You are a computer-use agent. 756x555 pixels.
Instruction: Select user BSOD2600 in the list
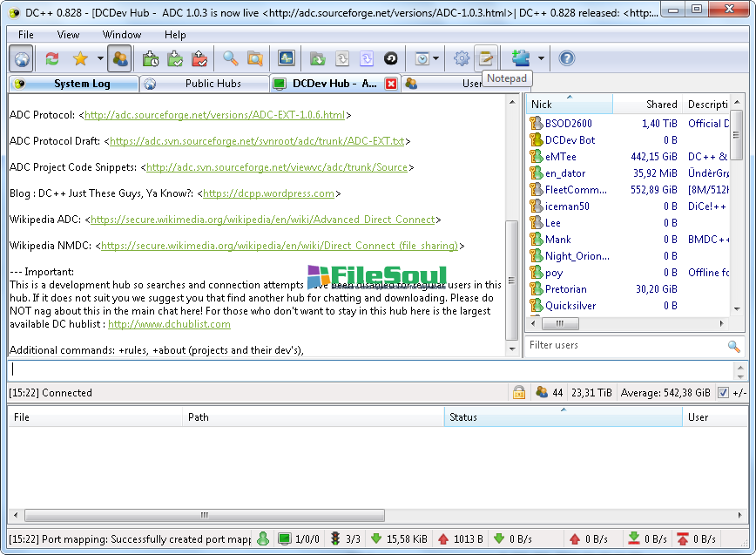569,124
